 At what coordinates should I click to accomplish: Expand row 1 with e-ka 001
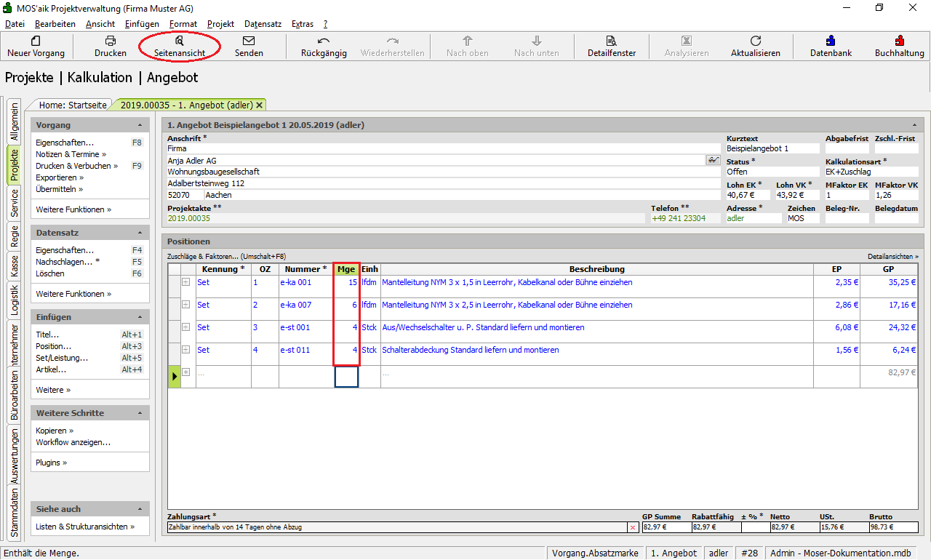(186, 282)
